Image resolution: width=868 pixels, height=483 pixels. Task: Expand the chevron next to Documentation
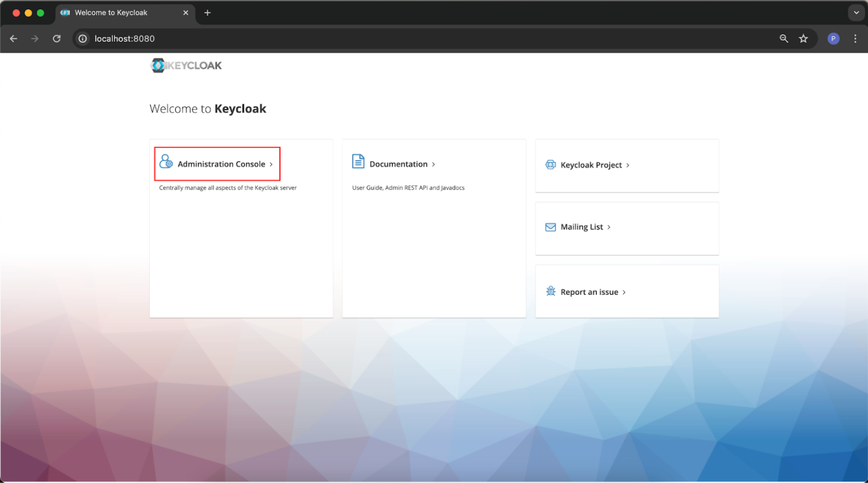(433, 164)
